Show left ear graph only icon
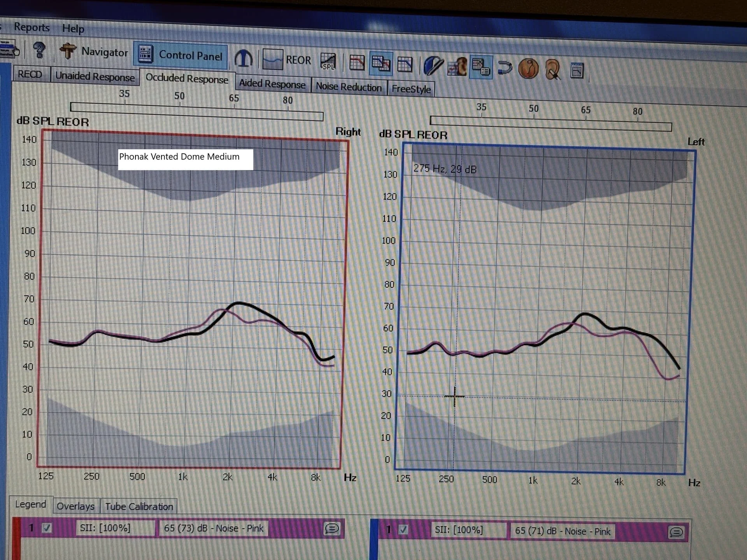The height and width of the screenshot is (560, 747). coord(405,64)
